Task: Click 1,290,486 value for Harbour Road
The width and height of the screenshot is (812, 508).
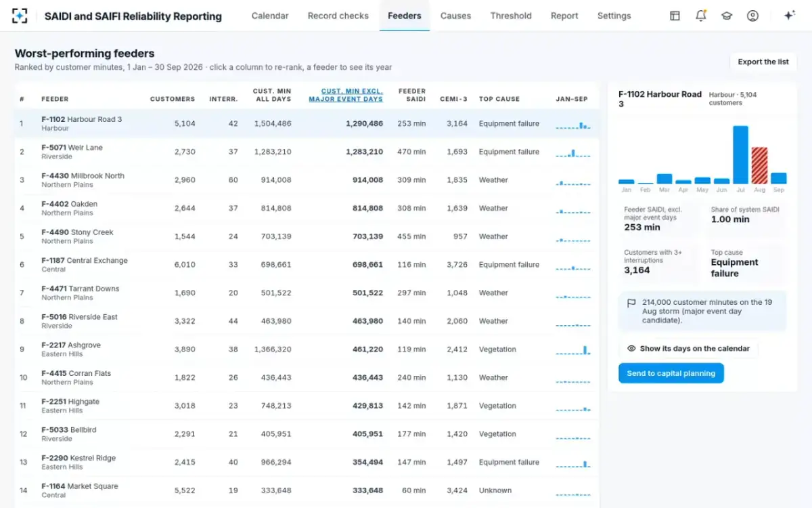Action: click(364, 123)
